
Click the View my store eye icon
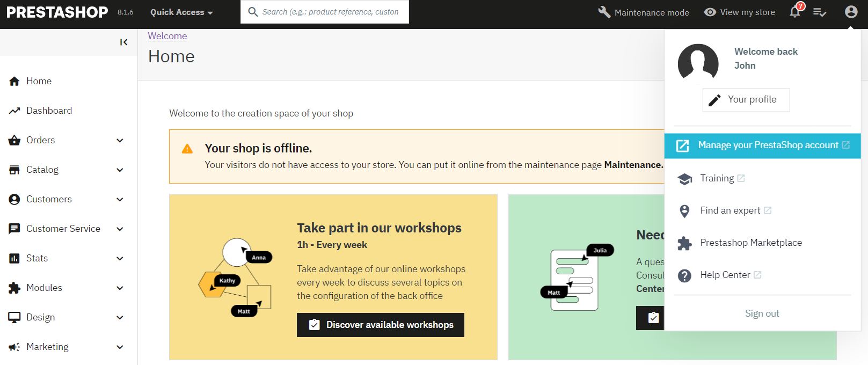(x=710, y=12)
